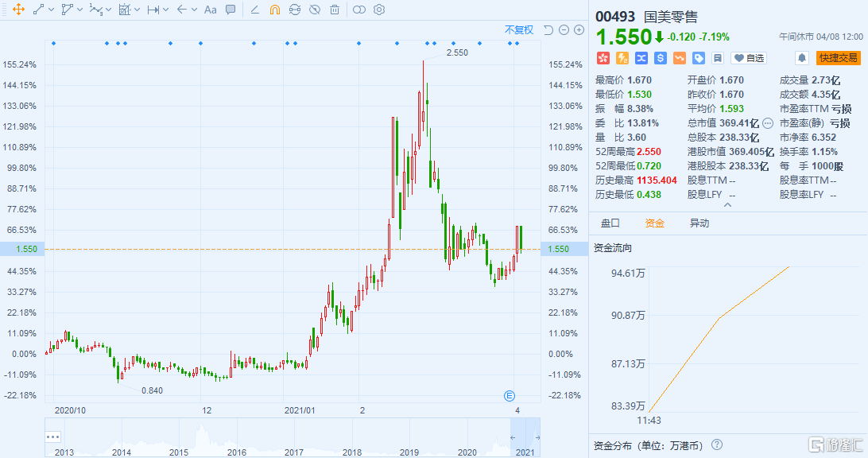Click the 快捷交易 quick trade button
Image resolution: width=868 pixels, height=458 pixels.
coord(839,58)
